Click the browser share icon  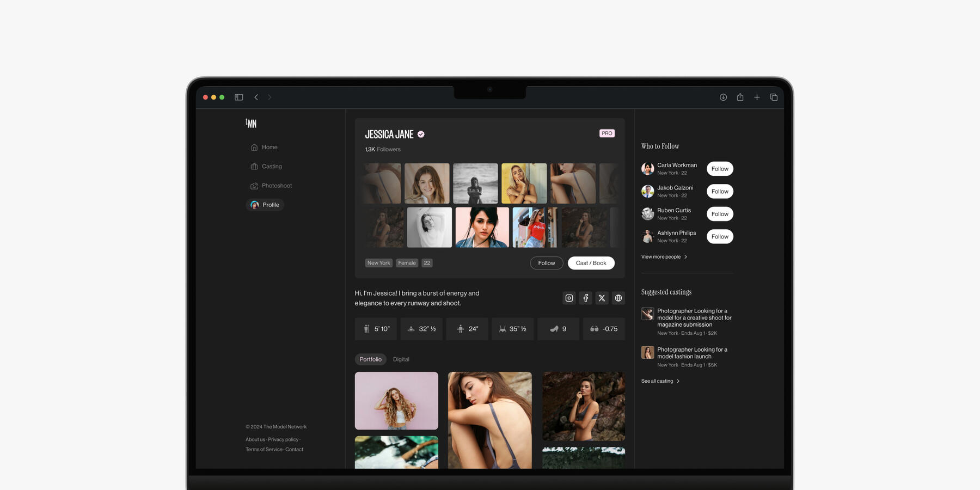click(740, 97)
